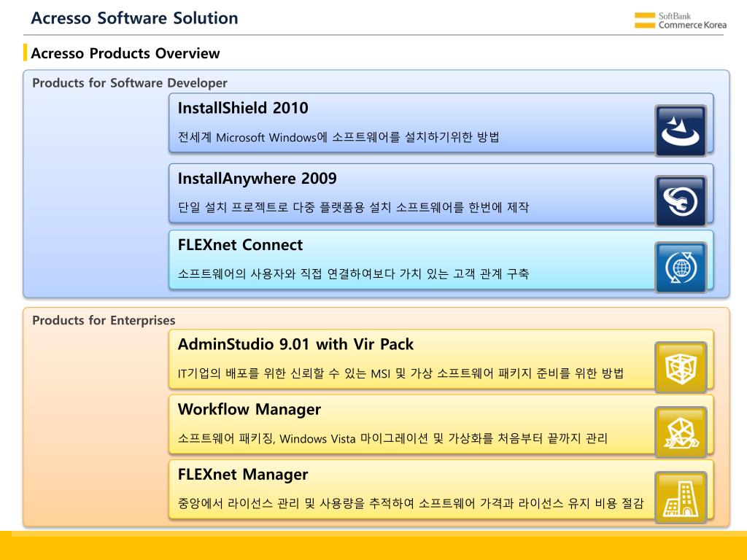Click the FLEXnet Manager Korean description line
This screenshot has height=560, width=747.
411,503
